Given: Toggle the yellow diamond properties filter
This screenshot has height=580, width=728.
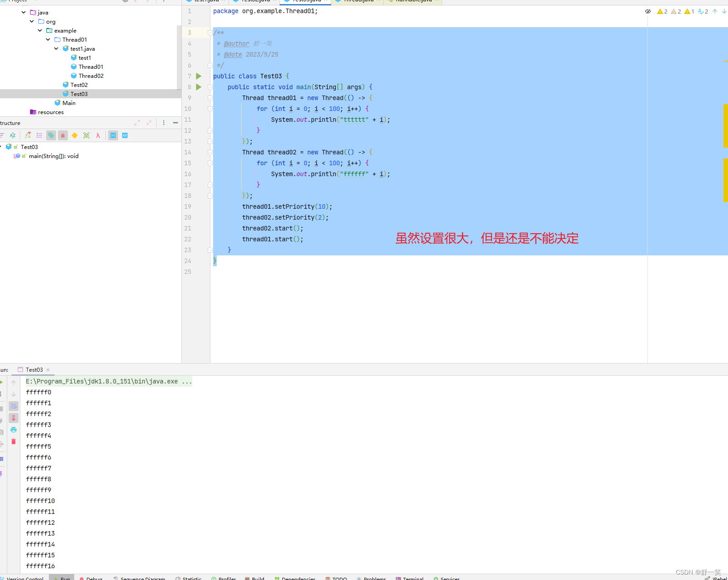Looking at the screenshot, I should click(x=75, y=135).
